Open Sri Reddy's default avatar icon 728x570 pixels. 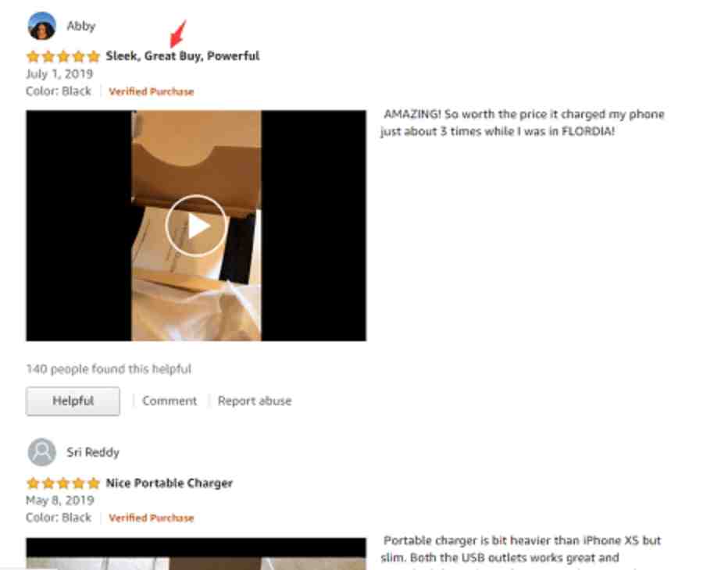coord(41,452)
